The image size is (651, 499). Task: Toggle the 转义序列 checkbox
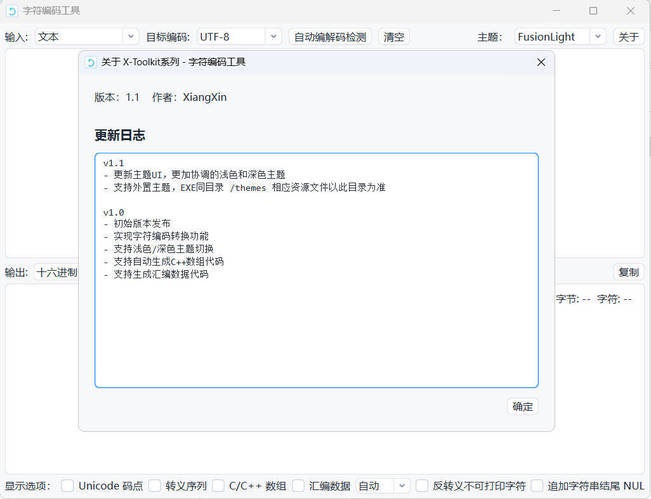tap(155, 486)
